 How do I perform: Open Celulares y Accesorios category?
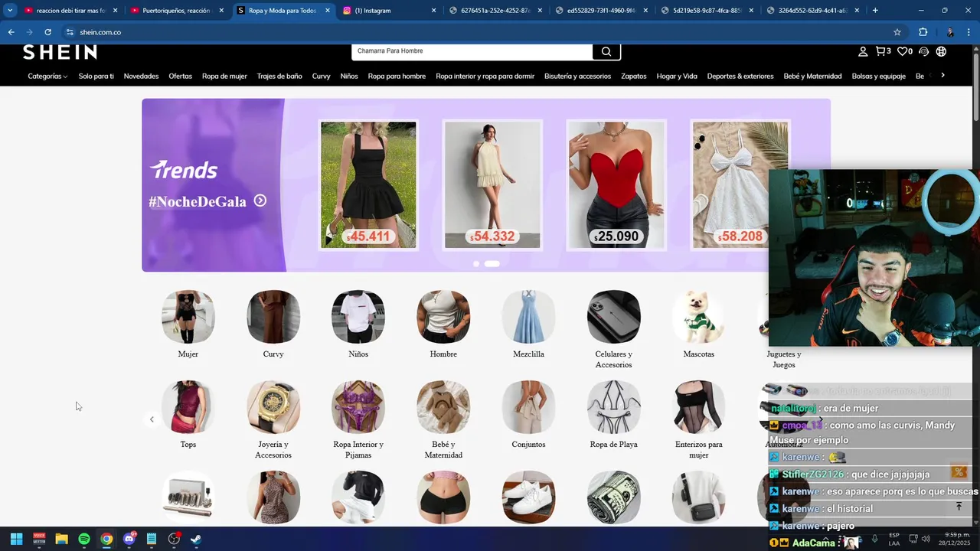pyautogui.click(x=614, y=317)
